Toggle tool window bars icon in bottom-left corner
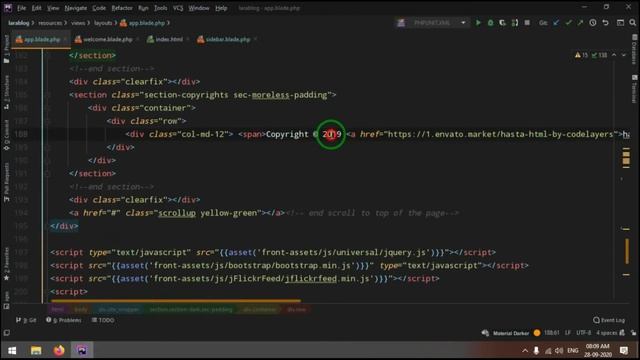This screenshot has height=360, width=640. [7, 333]
